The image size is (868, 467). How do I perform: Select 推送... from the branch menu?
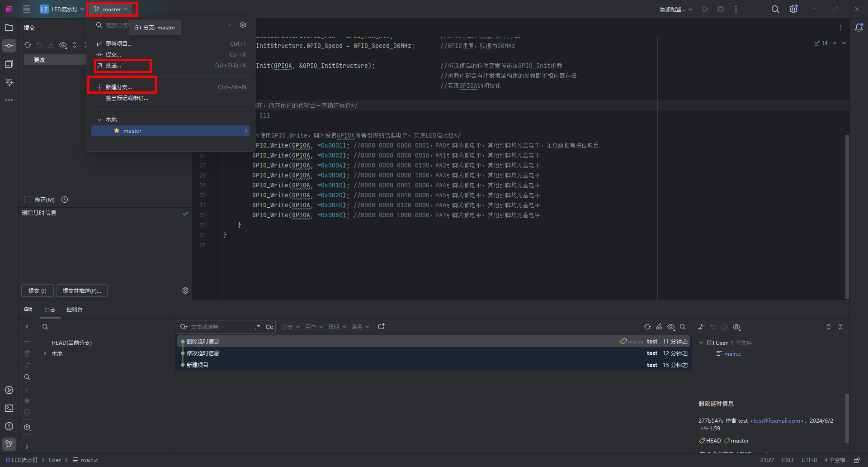[113, 66]
